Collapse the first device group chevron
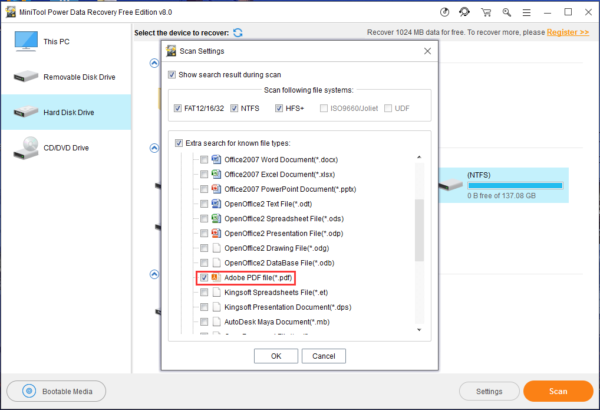The width and height of the screenshot is (600, 410). (154, 63)
